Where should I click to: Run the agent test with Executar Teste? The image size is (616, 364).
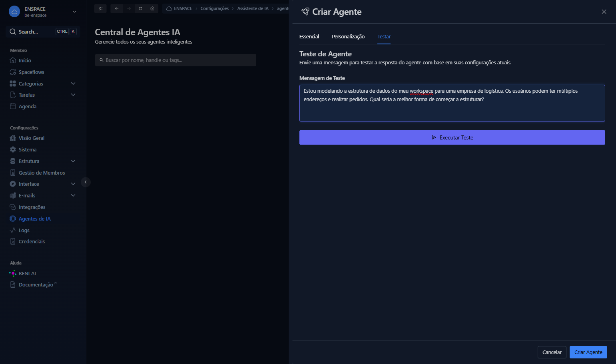coord(452,137)
